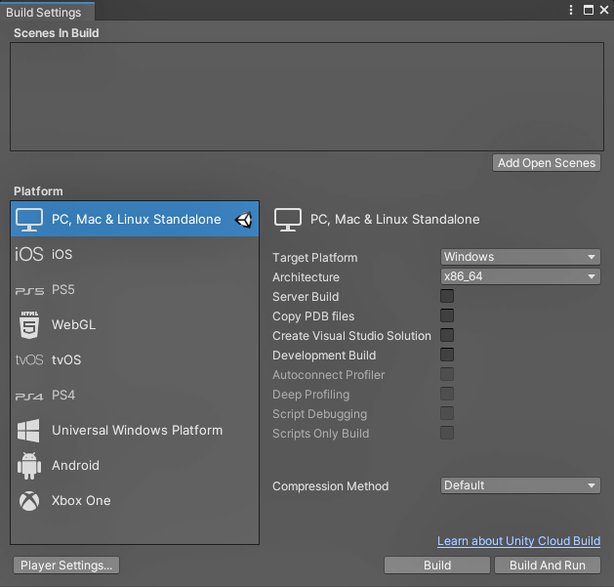Toggle the Copy PDB files checkbox
614x587 pixels.
[x=447, y=316]
